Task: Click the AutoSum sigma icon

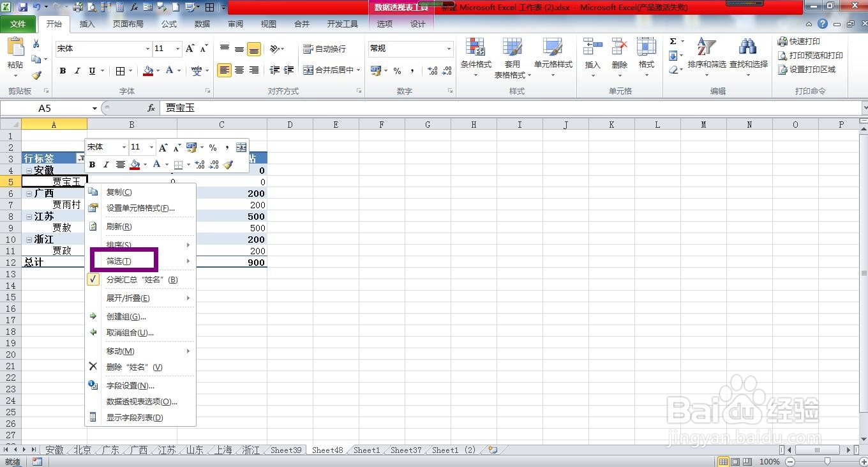Action: coord(673,42)
